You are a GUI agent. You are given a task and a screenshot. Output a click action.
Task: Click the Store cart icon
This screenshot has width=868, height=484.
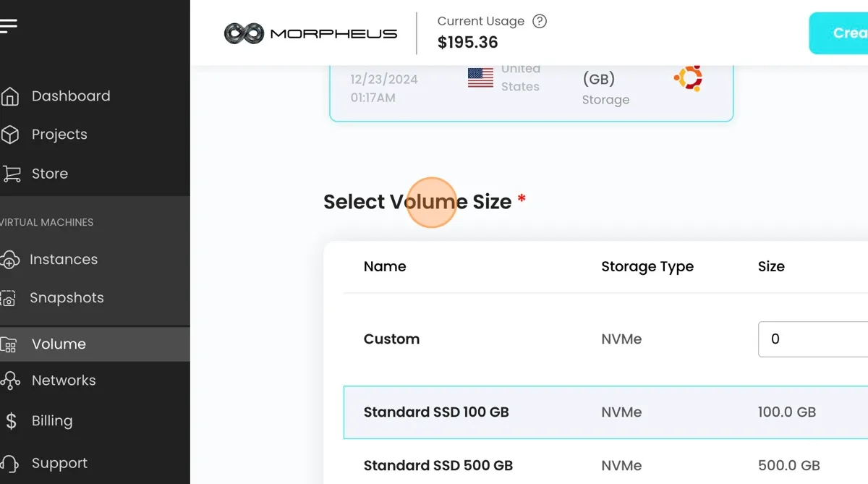(10, 174)
